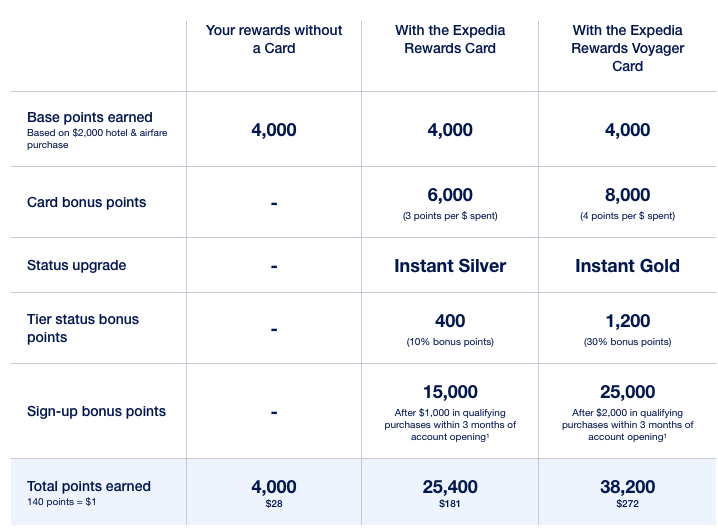Select the "Card bonus points" row label
The width and height of the screenshot is (718, 532).
(86, 202)
